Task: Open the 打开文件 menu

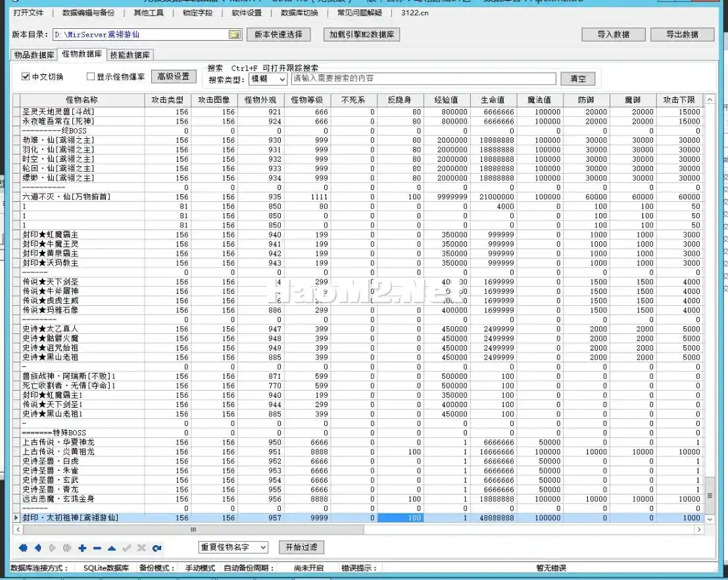Action: pos(28,12)
